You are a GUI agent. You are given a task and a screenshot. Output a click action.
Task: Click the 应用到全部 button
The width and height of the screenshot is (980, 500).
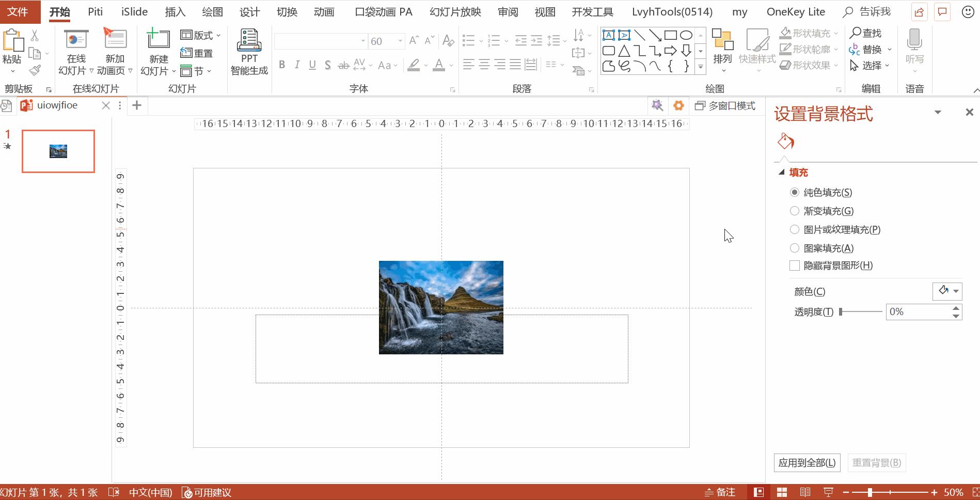tap(807, 463)
